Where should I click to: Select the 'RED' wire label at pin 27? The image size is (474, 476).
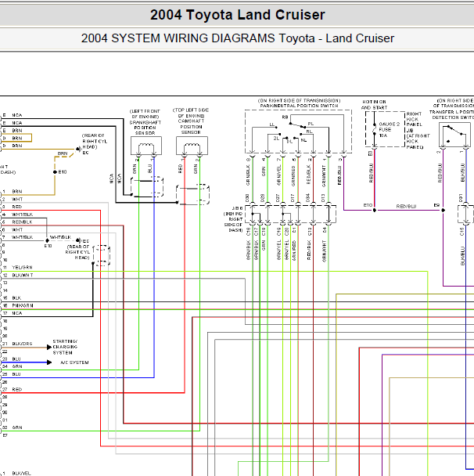(16, 389)
